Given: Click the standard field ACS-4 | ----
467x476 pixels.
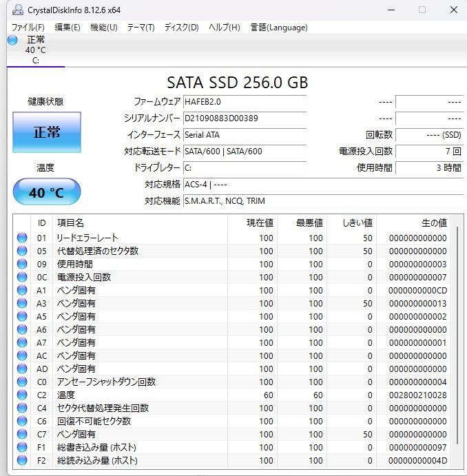Looking at the screenshot, I should 324,184.
